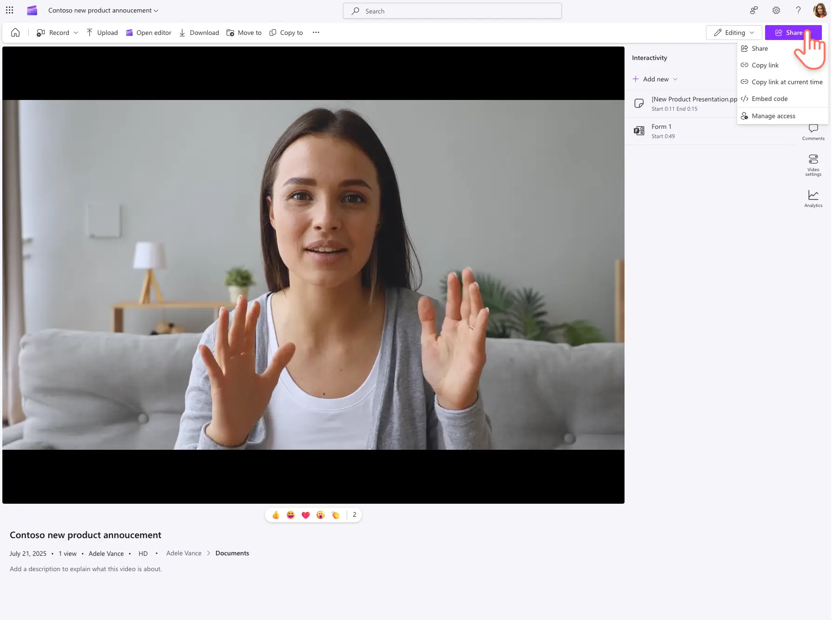This screenshot has width=840, height=620.
Task: Select Copy to in toolbar
Action: click(x=286, y=33)
